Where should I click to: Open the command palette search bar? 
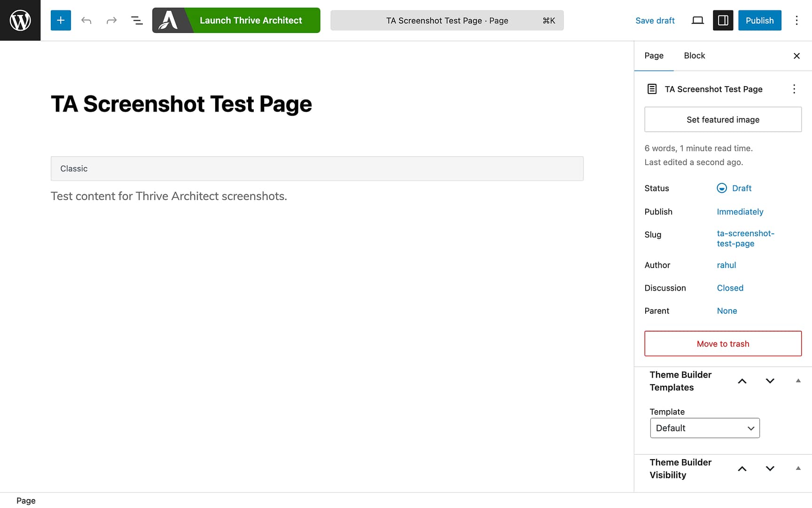[446, 20]
